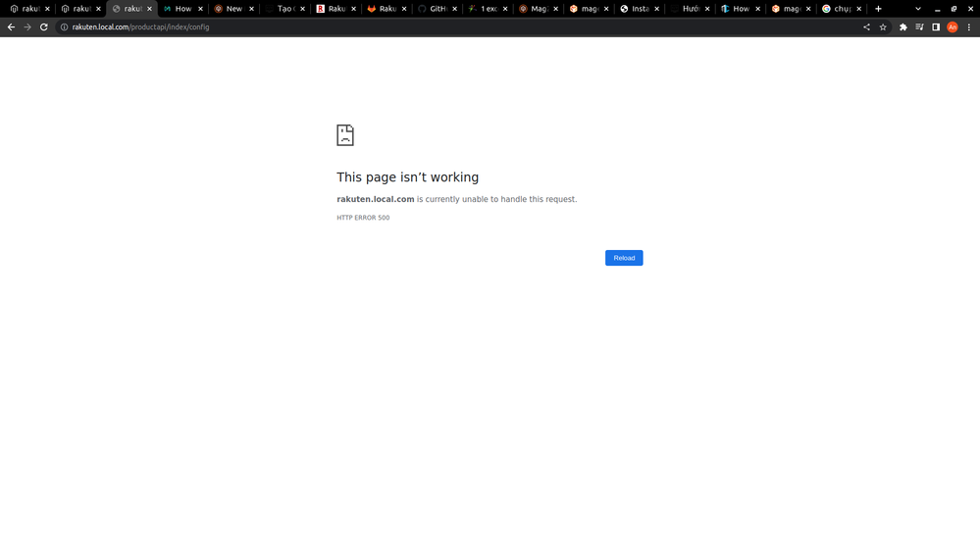Toggle the browser side panel
980x551 pixels.
click(936, 26)
